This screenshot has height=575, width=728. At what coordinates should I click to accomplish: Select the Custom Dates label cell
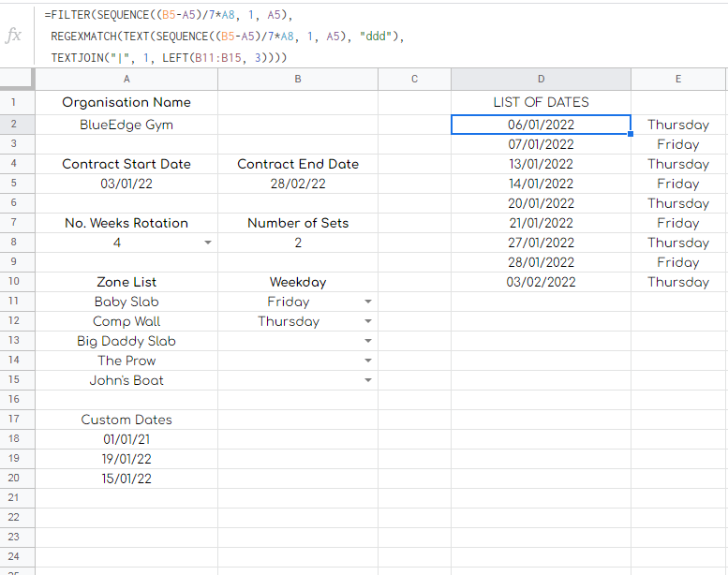(x=126, y=420)
